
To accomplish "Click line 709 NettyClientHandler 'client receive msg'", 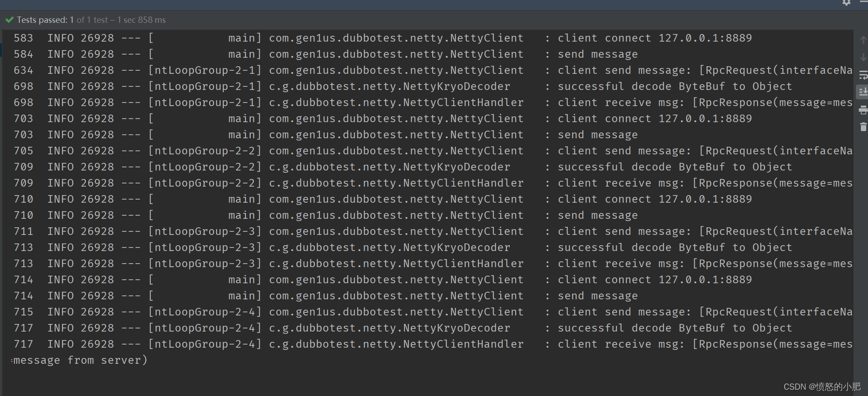I will pos(433,183).
